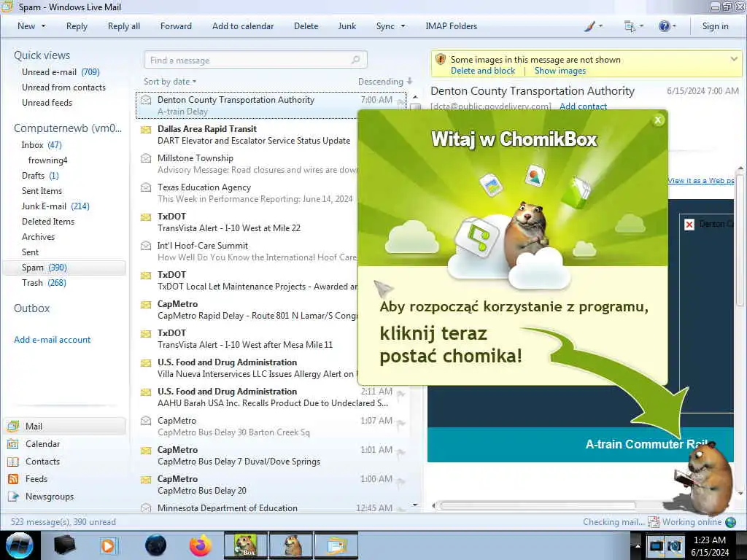Click the Sign in button

pyautogui.click(x=715, y=26)
